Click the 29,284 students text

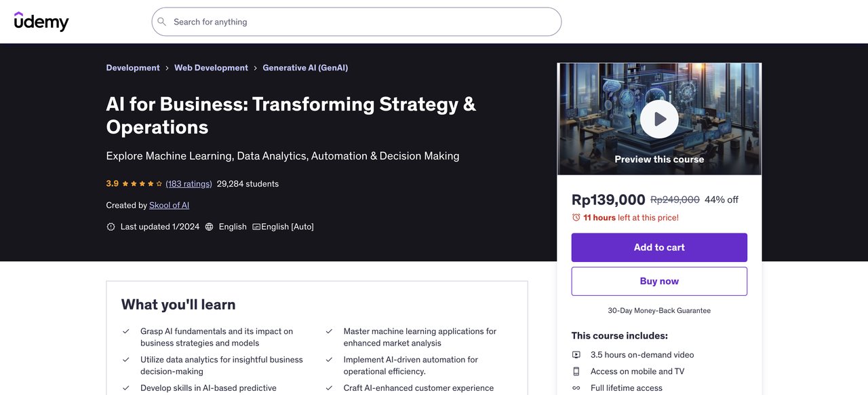coord(248,184)
